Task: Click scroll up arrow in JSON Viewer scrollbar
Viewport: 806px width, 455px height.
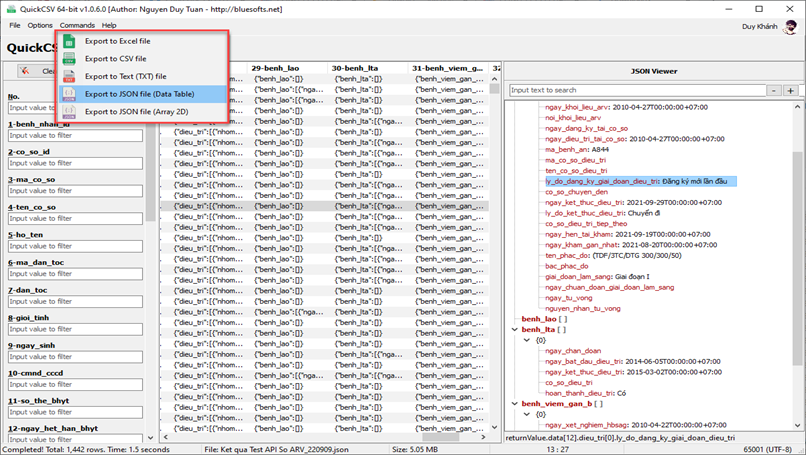Action: (x=797, y=107)
